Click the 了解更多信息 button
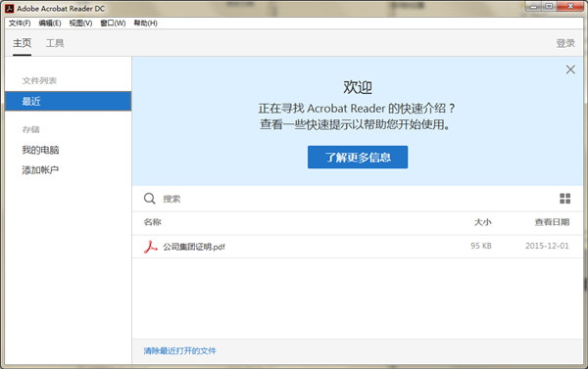Viewport: 588px width, 369px height. [358, 157]
